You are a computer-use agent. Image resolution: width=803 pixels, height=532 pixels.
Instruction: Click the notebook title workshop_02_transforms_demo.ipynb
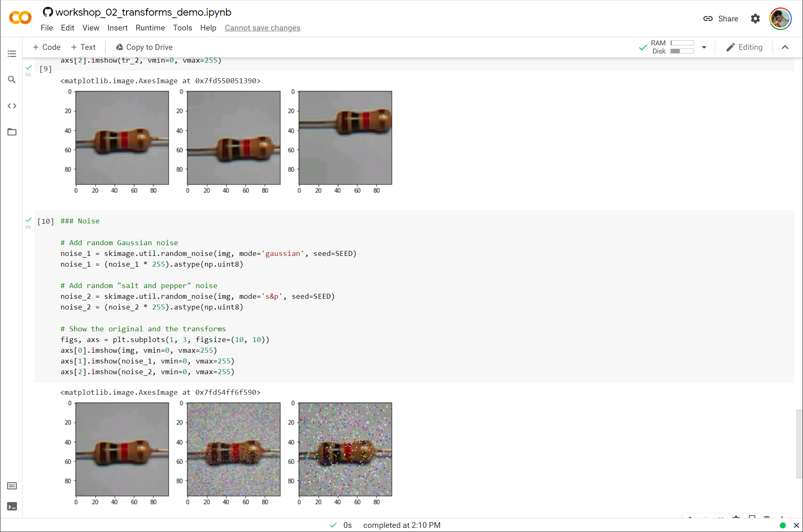(143, 12)
